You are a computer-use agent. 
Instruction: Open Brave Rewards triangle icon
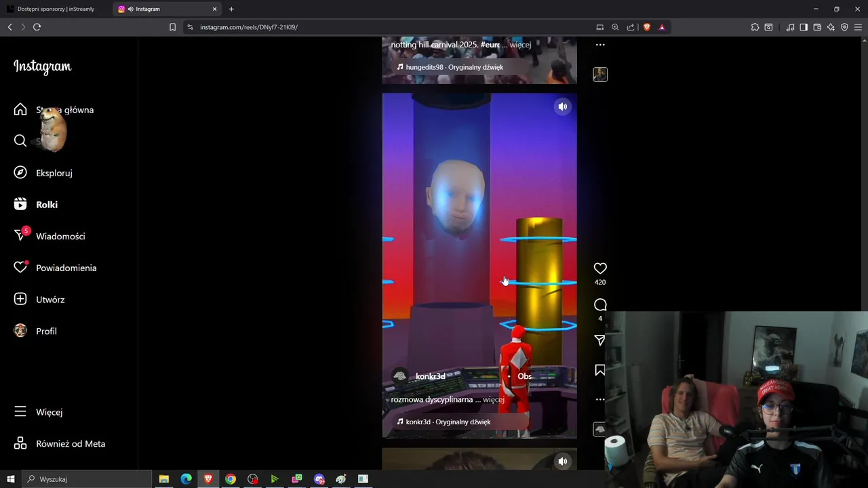pyautogui.click(x=662, y=27)
